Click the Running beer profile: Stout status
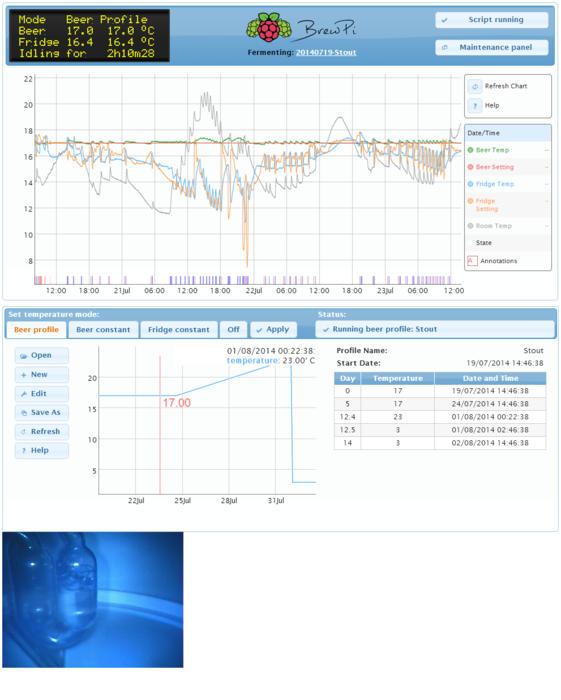The height and width of the screenshot is (700, 561). pyautogui.click(x=435, y=329)
